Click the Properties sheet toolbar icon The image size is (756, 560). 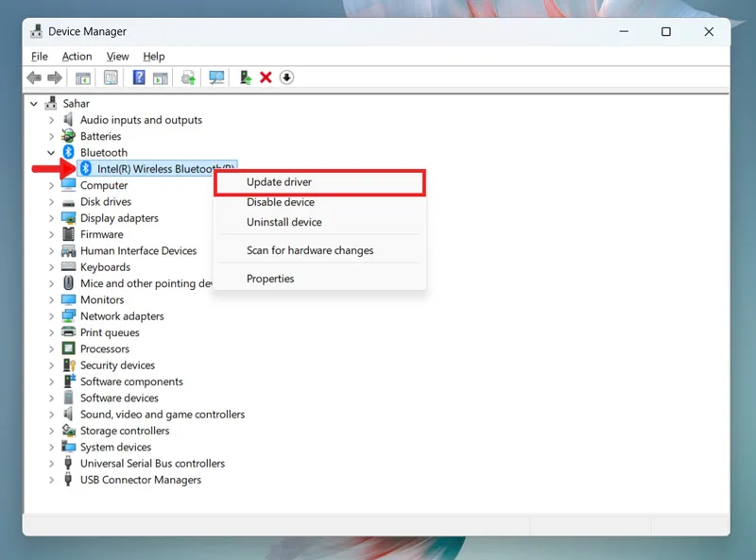pyautogui.click(x=111, y=77)
